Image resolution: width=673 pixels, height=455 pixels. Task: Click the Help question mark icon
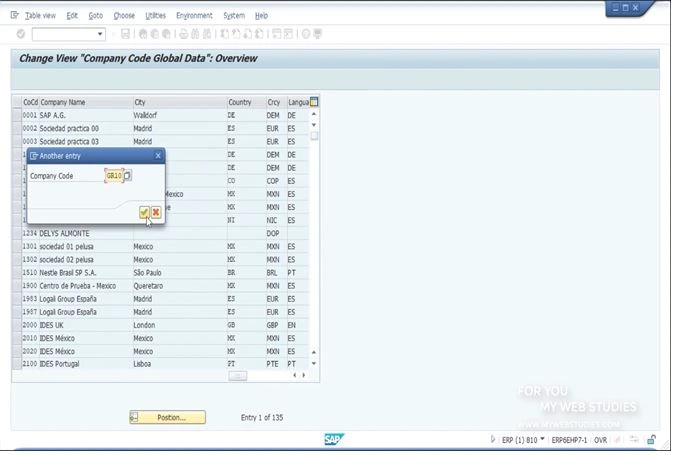(306, 34)
